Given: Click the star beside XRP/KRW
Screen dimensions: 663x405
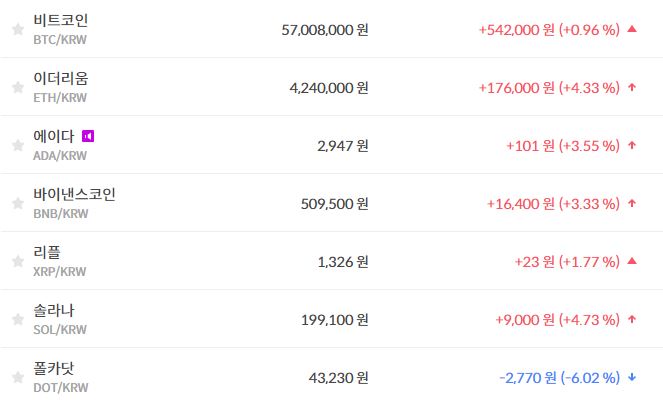Looking at the screenshot, I should click(x=17, y=262).
